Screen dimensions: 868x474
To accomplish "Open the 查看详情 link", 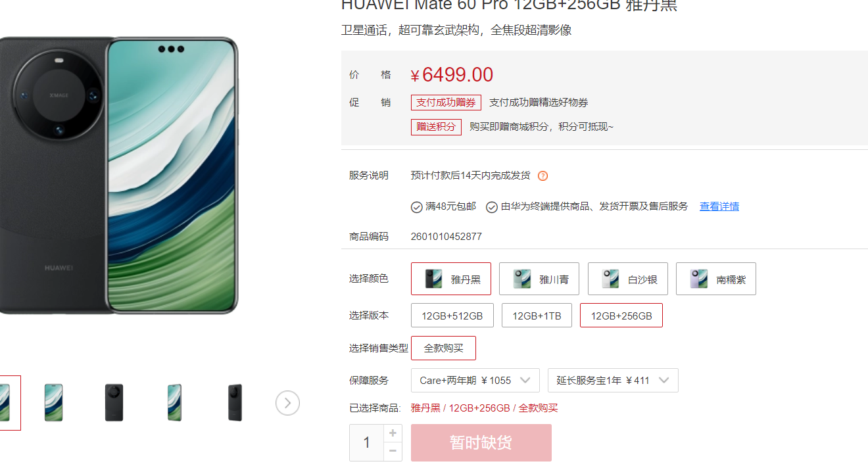I will 719,206.
